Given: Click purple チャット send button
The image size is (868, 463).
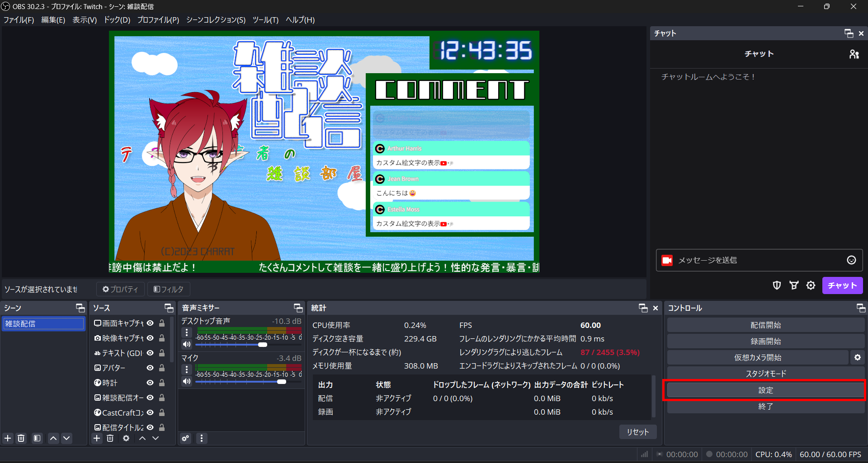Looking at the screenshot, I should 842,285.
